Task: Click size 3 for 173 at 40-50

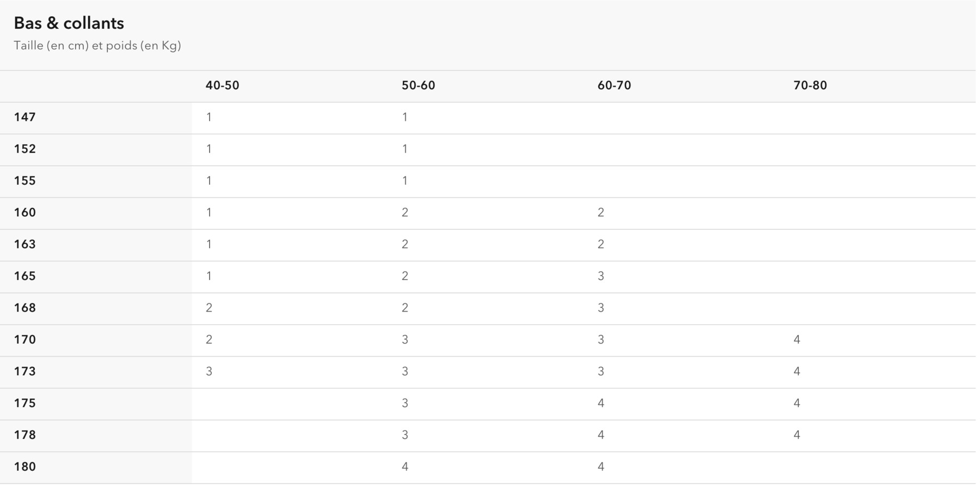Action: [209, 372]
